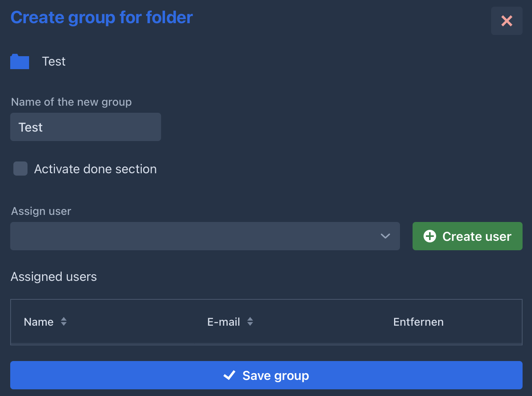Click the blue folder icon
532x396 pixels.
[x=20, y=62]
